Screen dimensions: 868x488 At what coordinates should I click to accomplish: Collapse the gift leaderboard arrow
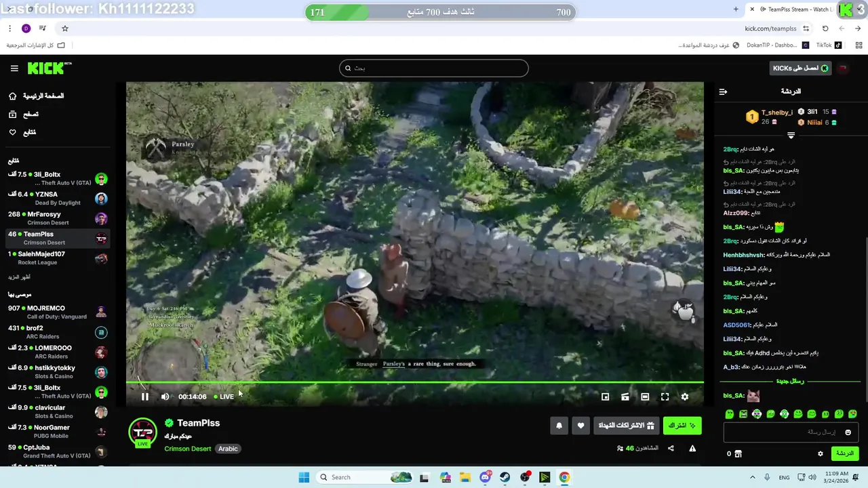(x=791, y=136)
